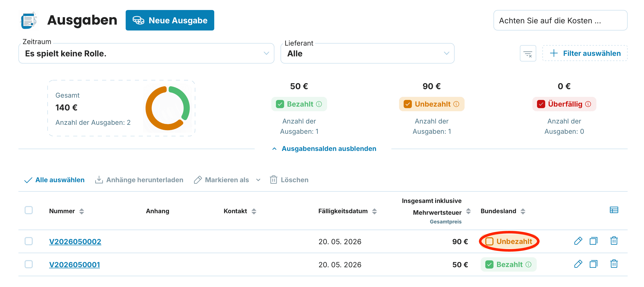Click the Löschen bulk action
The image size is (644, 287).
[289, 180]
